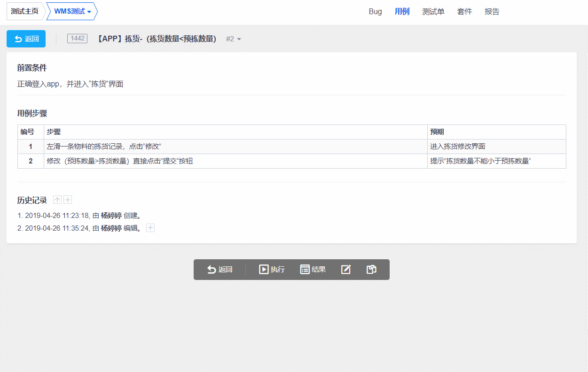The image size is (588, 372).
Task: Click 返回 in the bottom gray toolbar
Action: pos(220,270)
